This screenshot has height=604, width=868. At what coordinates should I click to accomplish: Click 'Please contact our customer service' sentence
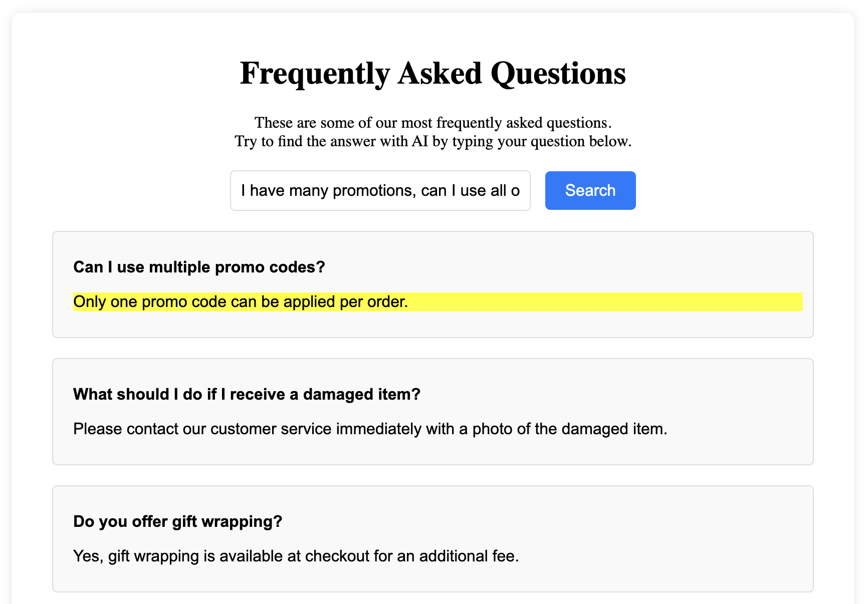pos(370,429)
